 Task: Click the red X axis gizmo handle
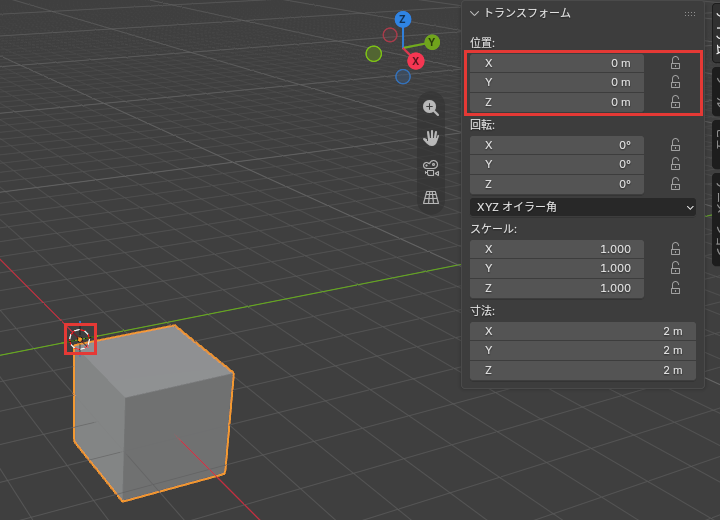pos(416,61)
